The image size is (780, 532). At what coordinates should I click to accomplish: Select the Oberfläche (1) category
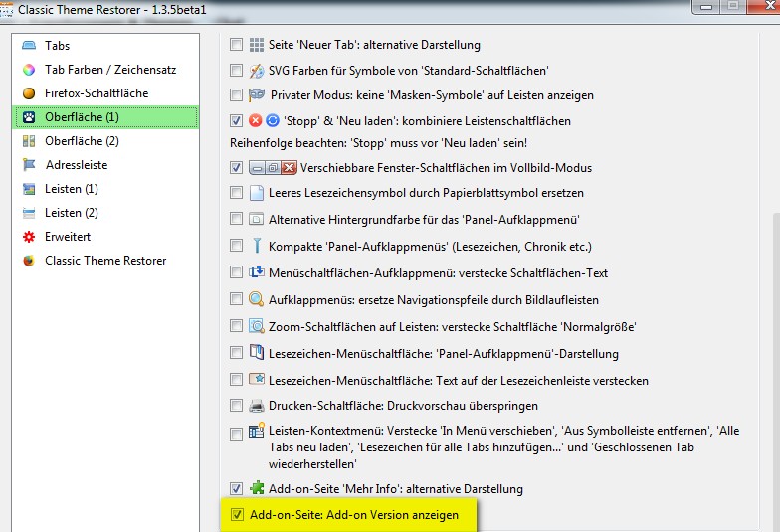tap(105, 117)
